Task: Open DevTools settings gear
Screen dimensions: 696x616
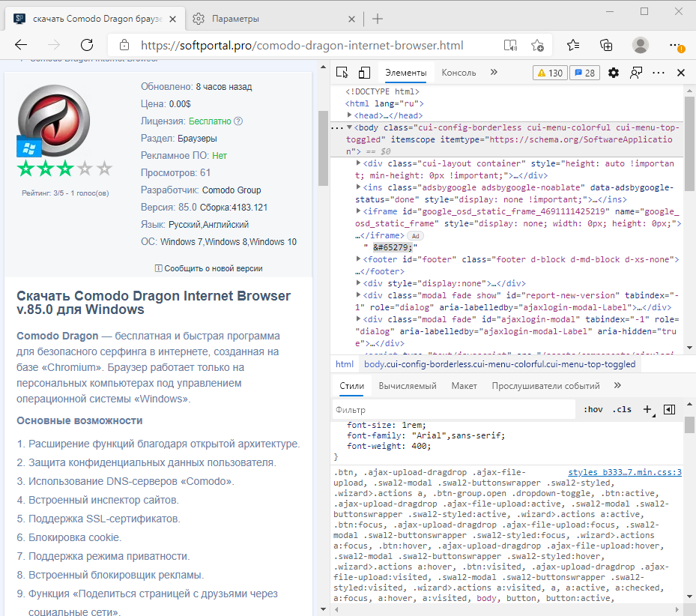Action: [614, 73]
